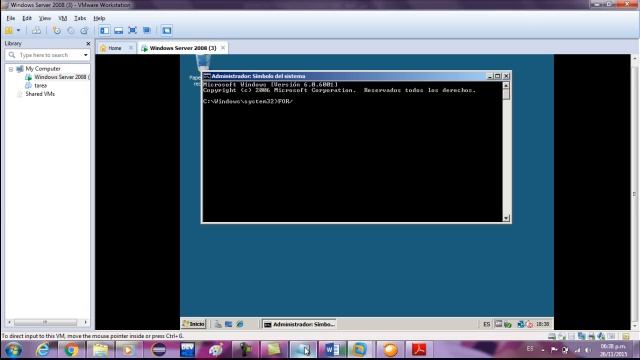Toggle the library sidebar view icon
Viewport: 640px width, 360px height.
tap(104, 30)
